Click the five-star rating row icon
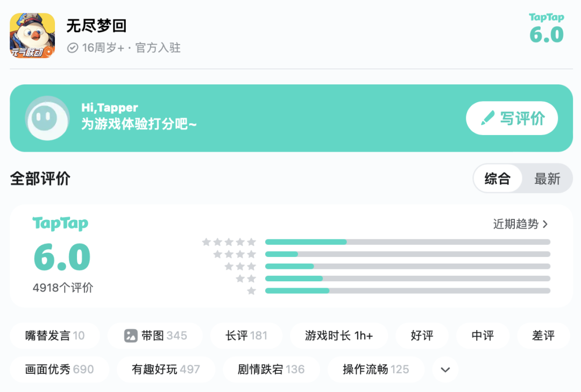The width and height of the screenshot is (581, 392). [x=229, y=243]
